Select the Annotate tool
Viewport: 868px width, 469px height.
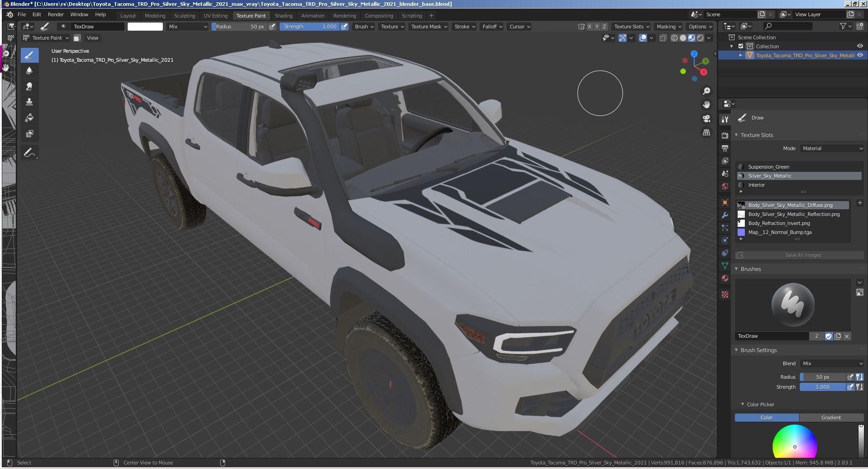[29, 153]
